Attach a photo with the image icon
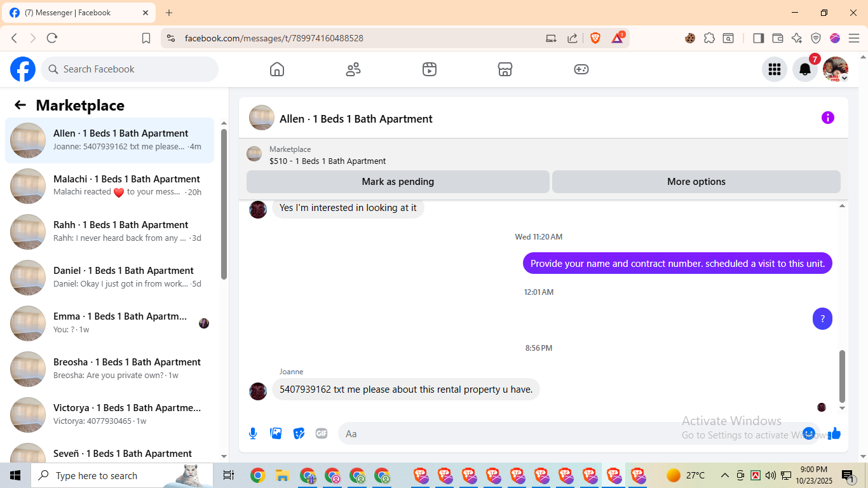Screen dimensions: 868x488 coord(276,433)
